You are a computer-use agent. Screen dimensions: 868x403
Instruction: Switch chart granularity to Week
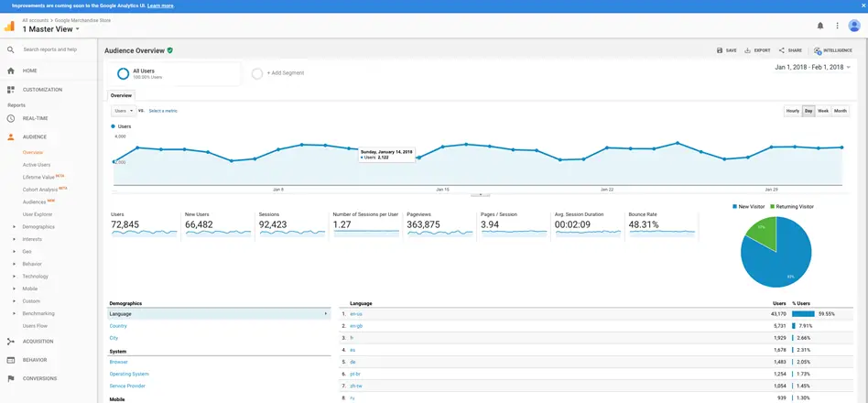(823, 111)
